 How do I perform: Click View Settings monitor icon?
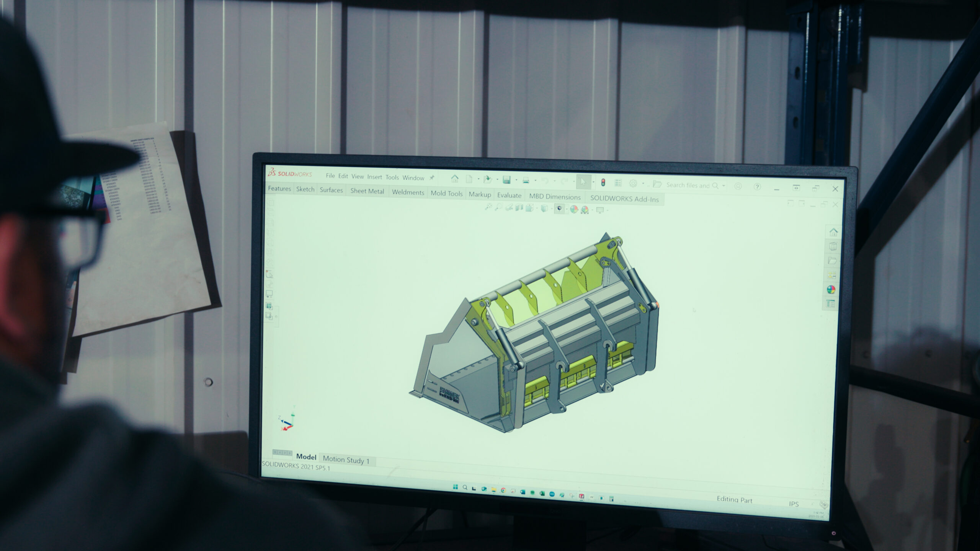point(600,210)
